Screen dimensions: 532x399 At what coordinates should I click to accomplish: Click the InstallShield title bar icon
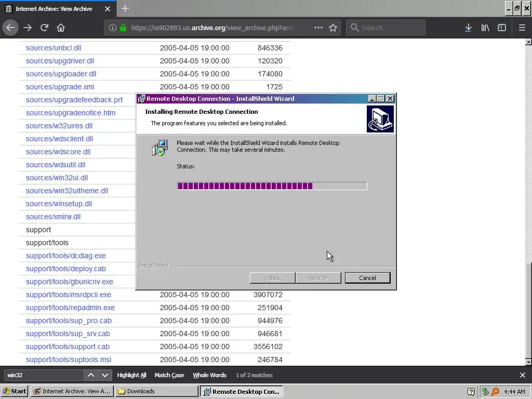[x=141, y=99]
